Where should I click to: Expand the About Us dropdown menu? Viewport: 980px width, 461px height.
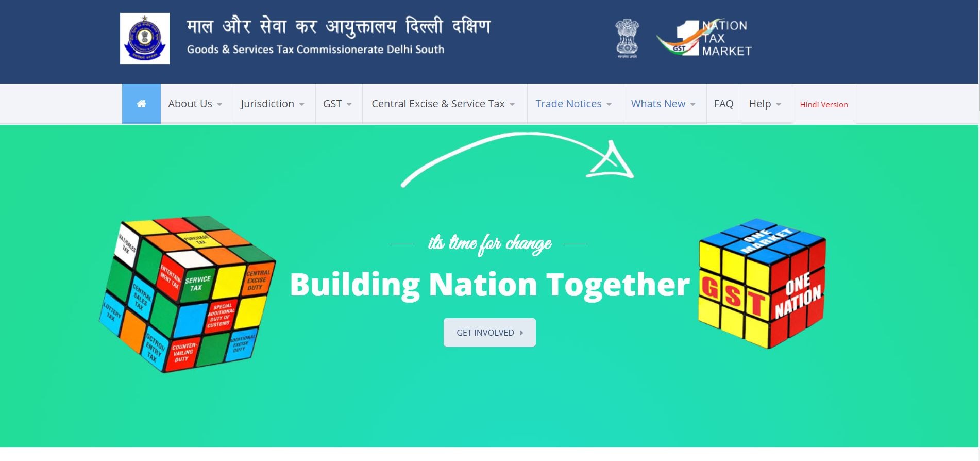tap(196, 104)
